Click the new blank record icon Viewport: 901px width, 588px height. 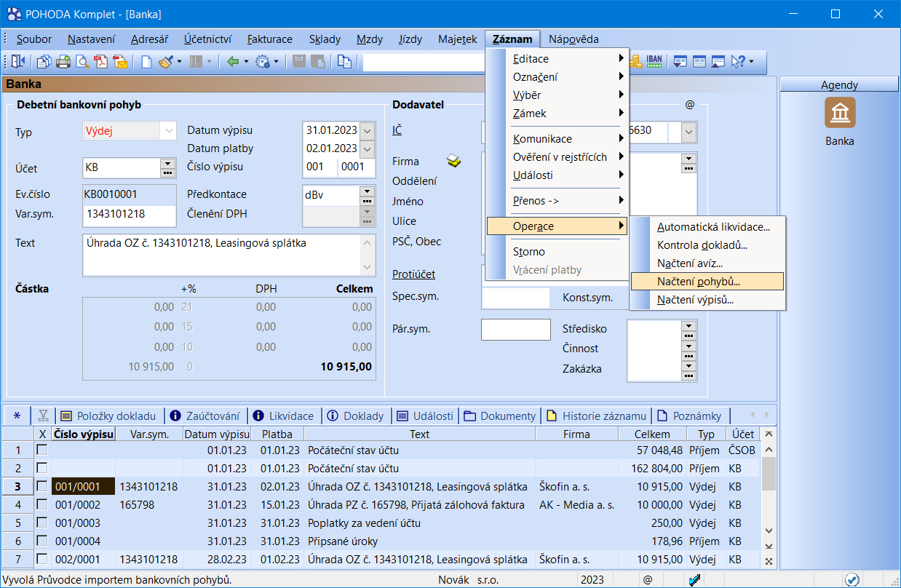146,62
